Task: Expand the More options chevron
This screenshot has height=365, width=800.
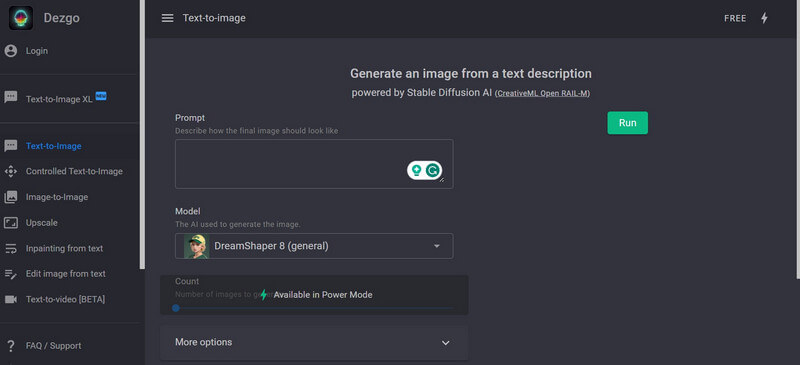Action: [x=445, y=343]
